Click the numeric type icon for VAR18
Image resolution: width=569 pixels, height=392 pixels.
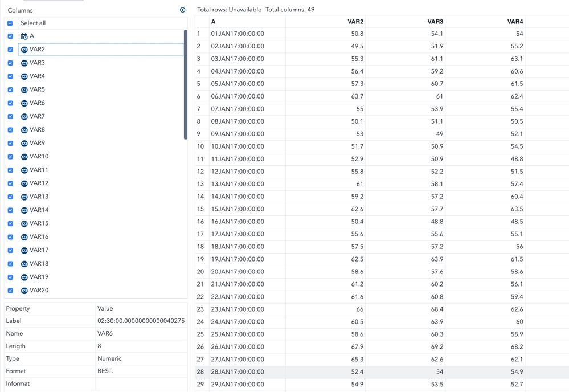pyautogui.click(x=24, y=264)
